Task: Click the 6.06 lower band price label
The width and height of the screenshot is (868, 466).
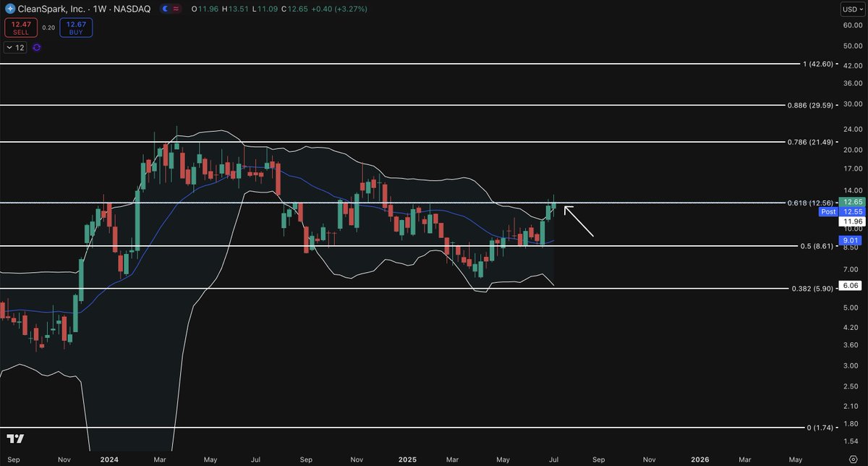Action: click(x=851, y=286)
